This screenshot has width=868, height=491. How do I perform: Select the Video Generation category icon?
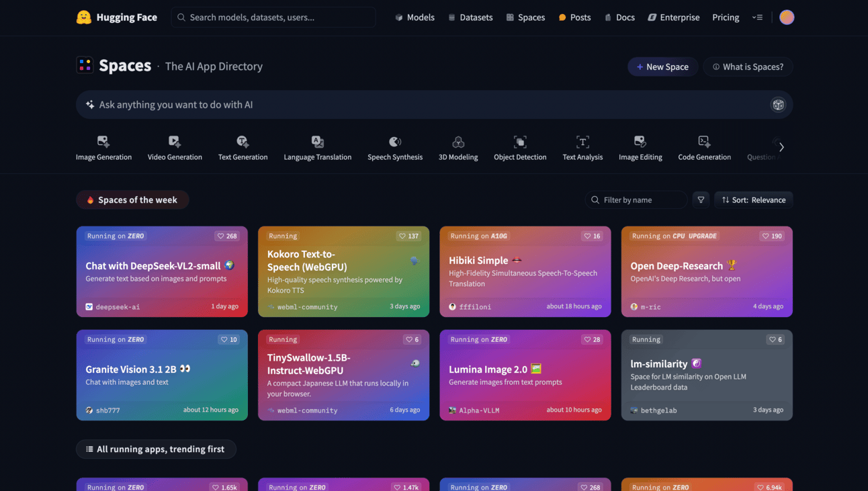pyautogui.click(x=175, y=142)
